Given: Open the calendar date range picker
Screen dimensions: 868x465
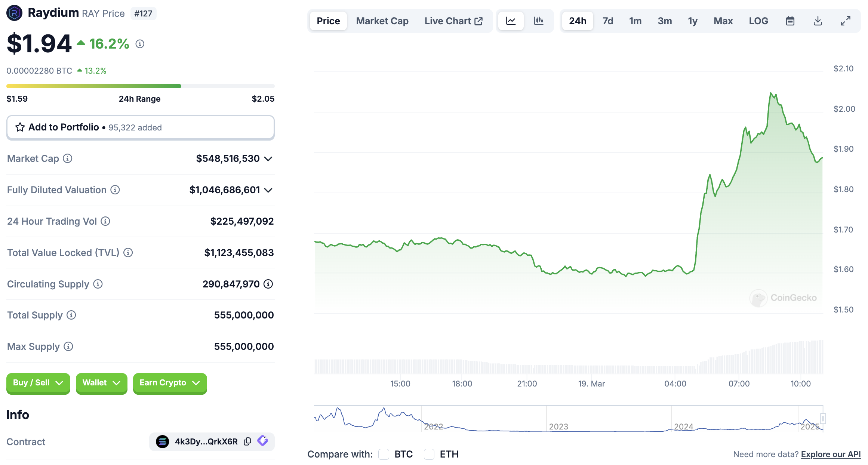Looking at the screenshot, I should [790, 21].
